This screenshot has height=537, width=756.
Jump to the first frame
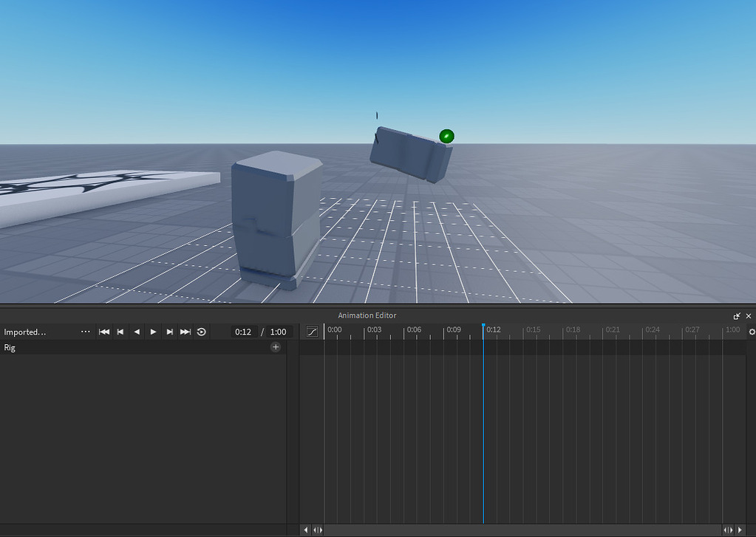104,332
